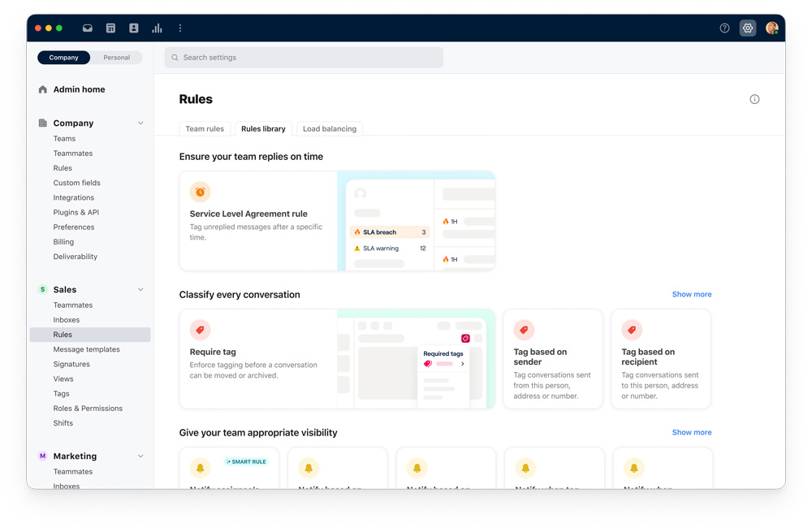Show more visibility rules
812x528 pixels.
(x=692, y=432)
